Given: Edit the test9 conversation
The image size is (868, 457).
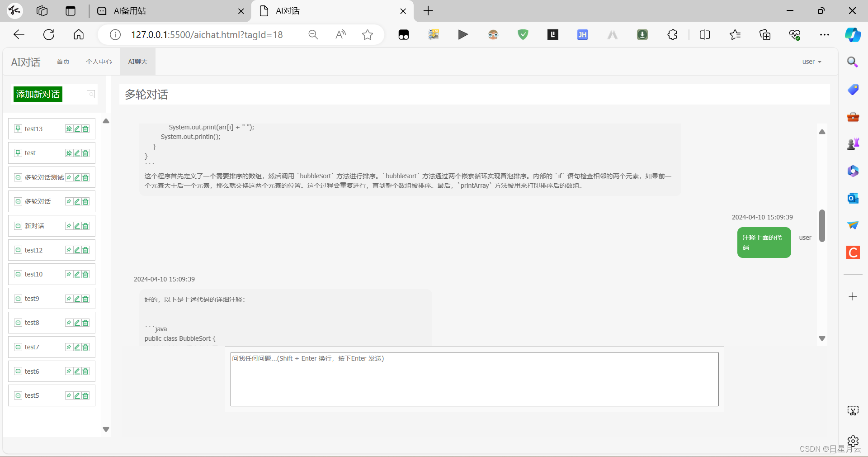Looking at the screenshot, I should click(77, 299).
